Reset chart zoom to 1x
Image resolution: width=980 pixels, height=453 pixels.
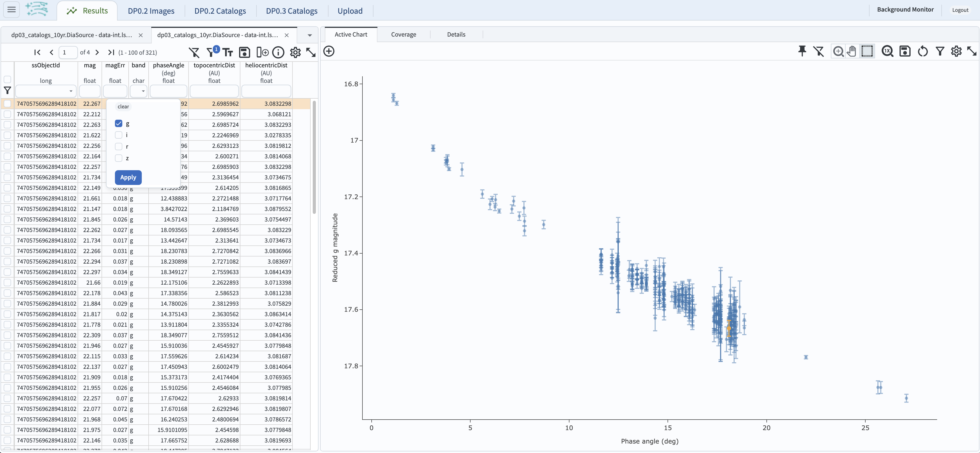click(x=888, y=51)
